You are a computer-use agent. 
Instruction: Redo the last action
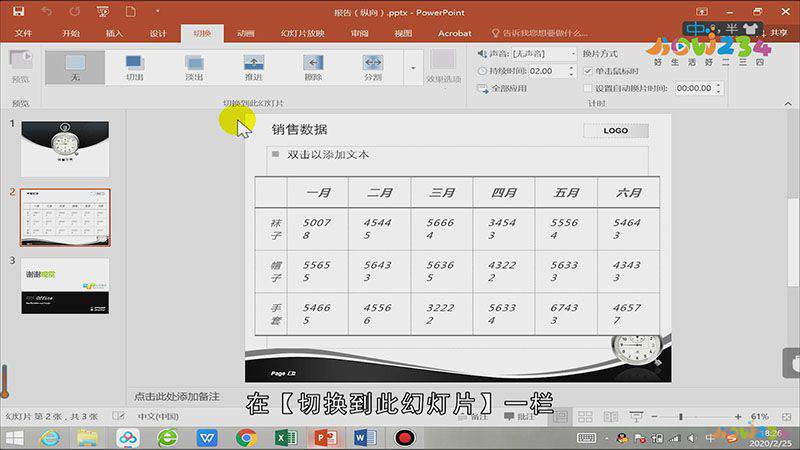tap(75, 11)
